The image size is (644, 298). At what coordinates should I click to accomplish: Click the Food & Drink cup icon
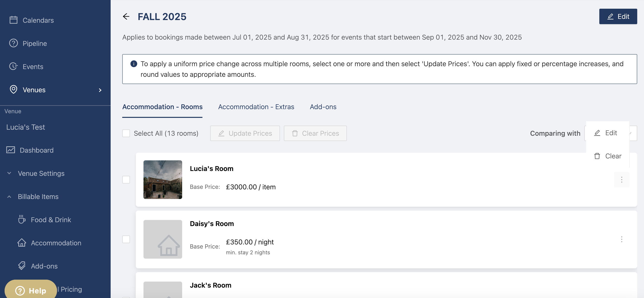(x=22, y=220)
